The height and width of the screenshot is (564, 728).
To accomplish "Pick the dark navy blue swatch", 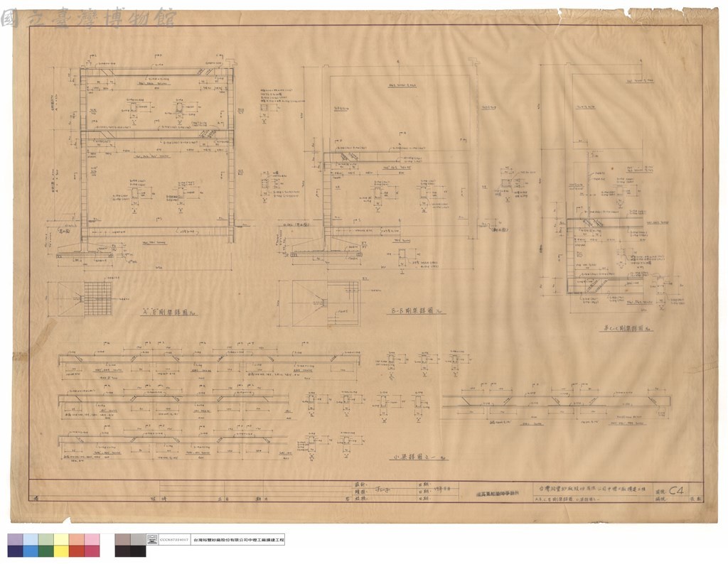I will point(16,551).
